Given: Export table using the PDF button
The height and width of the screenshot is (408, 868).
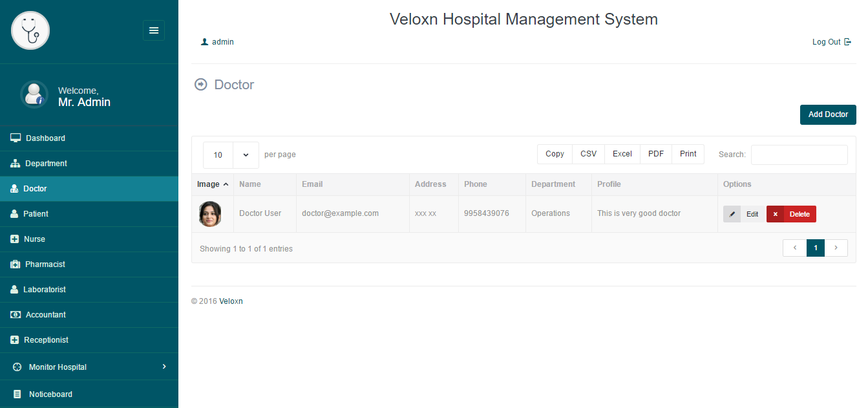Looking at the screenshot, I should pyautogui.click(x=655, y=154).
